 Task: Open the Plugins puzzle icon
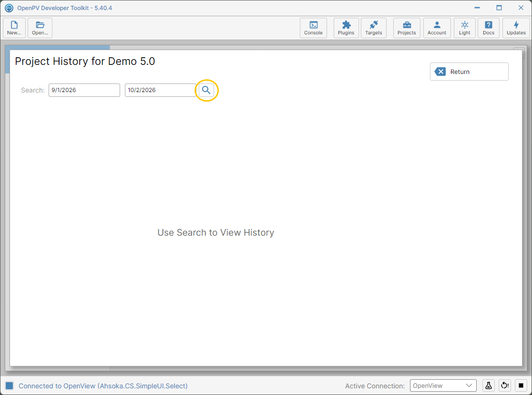click(x=346, y=28)
